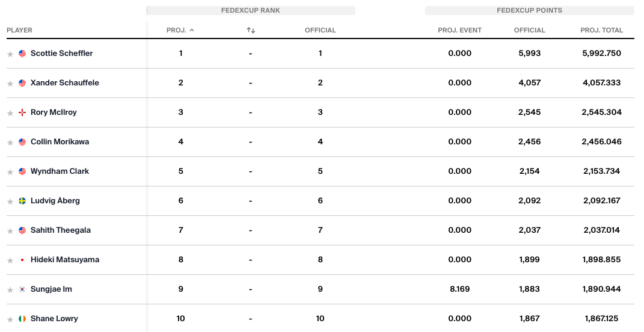
Task: Sort table by the PLAYER column header
Action: tap(20, 30)
